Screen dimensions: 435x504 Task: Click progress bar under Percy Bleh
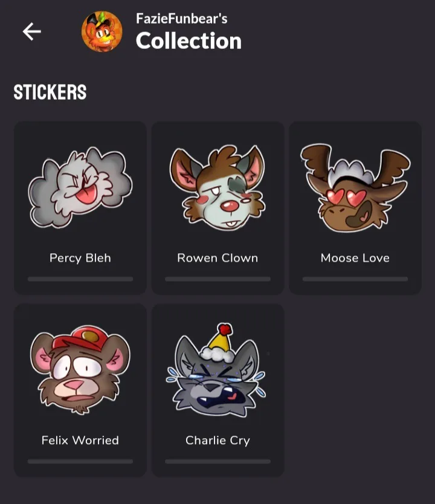point(80,279)
